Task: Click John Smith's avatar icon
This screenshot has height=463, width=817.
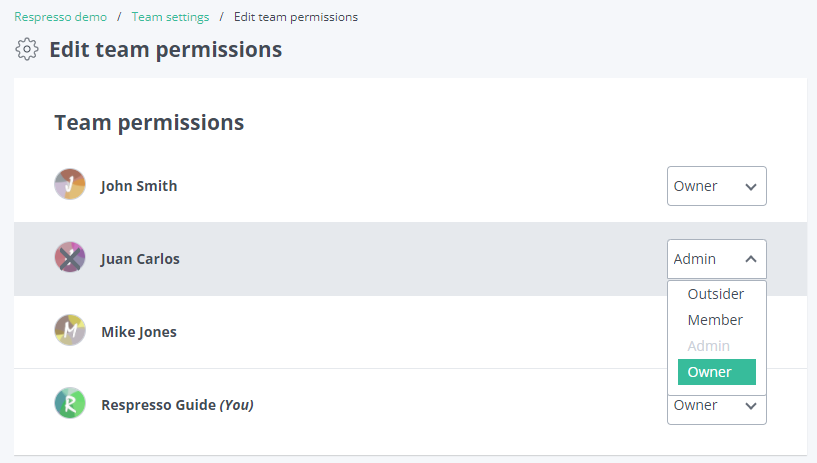Action: [x=70, y=184]
